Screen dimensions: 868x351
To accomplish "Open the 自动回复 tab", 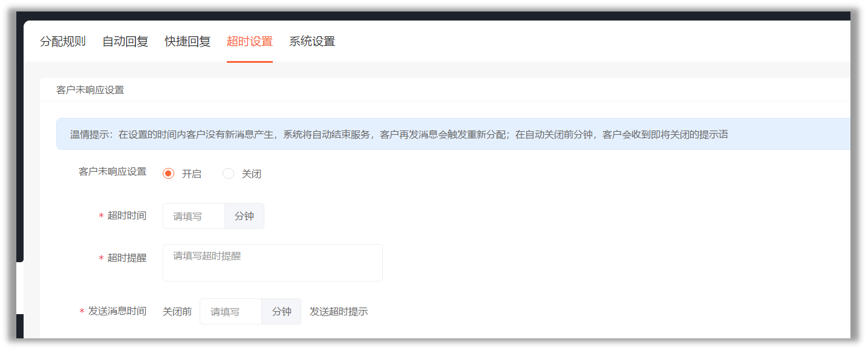I will 125,42.
